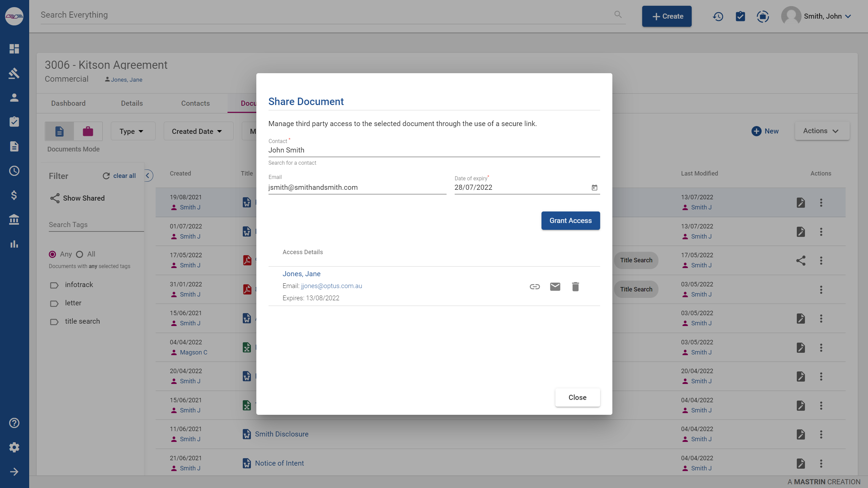Open the Created Date dropdown

pos(197,131)
